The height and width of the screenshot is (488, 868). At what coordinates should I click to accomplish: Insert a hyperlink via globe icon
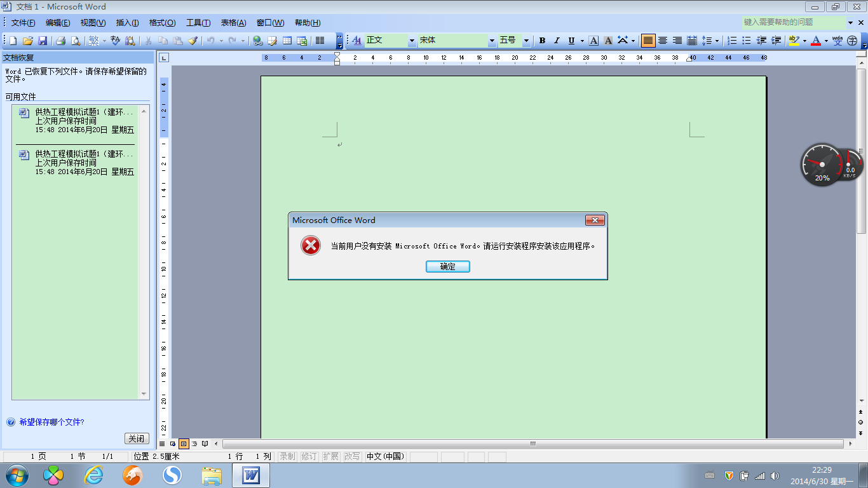257,41
